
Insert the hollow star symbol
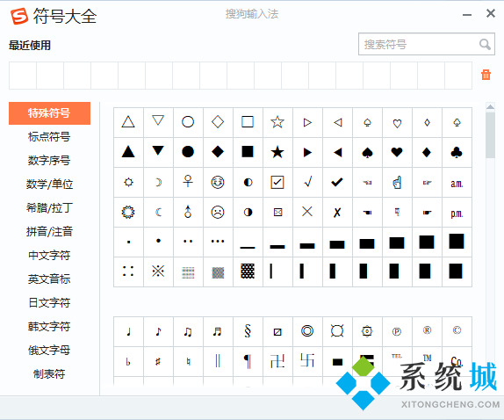click(277, 122)
